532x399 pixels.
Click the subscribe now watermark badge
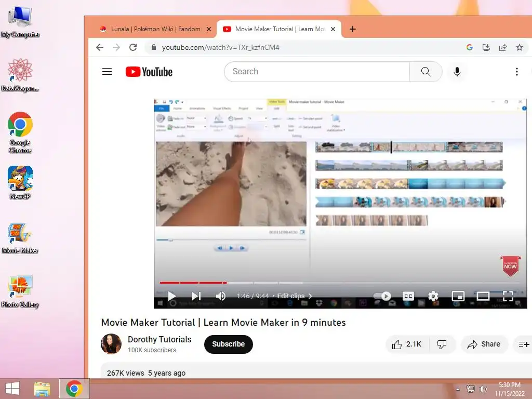tap(510, 265)
